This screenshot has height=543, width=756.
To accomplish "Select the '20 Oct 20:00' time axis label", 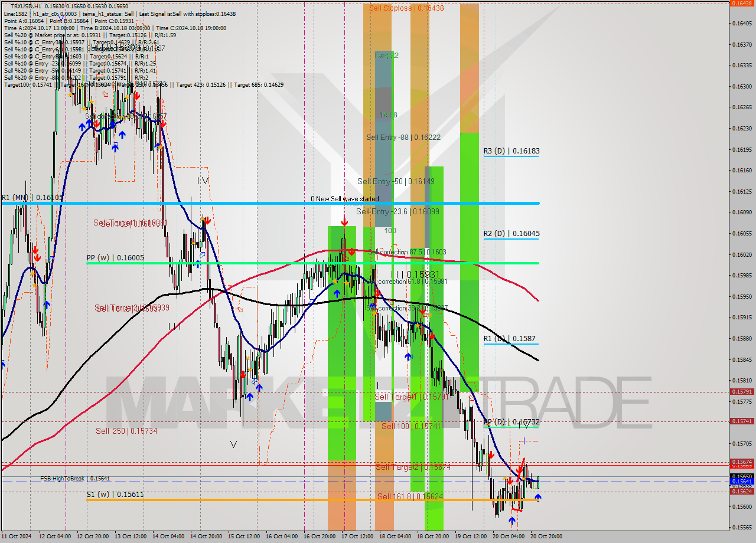I will click(x=546, y=537).
